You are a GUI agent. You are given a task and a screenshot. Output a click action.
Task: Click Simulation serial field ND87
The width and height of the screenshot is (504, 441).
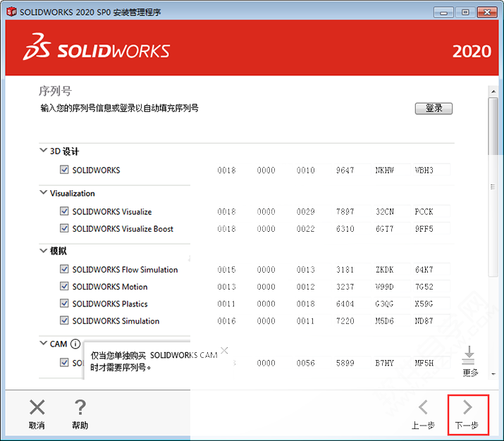(x=431, y=321)
